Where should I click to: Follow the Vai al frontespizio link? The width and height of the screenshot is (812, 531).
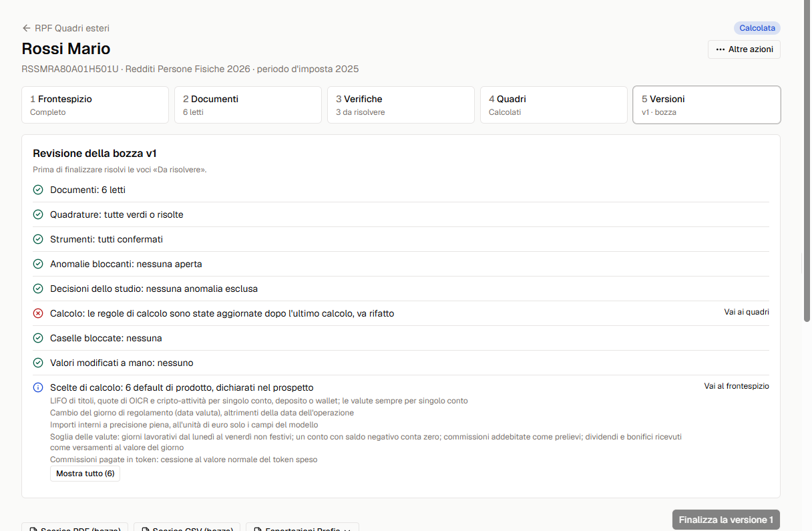[737, 386]
